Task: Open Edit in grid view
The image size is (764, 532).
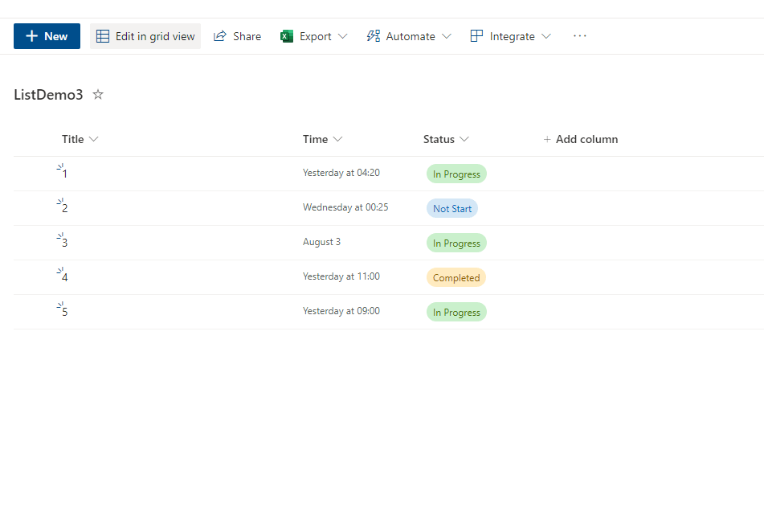Action: tap(145, 36)
